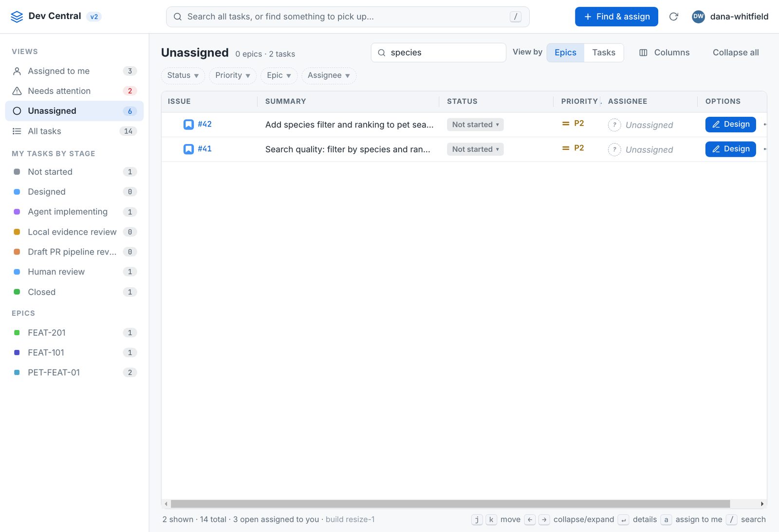Focus the species filter input
This screenshot has width=779, height=532.
(438, 53)
